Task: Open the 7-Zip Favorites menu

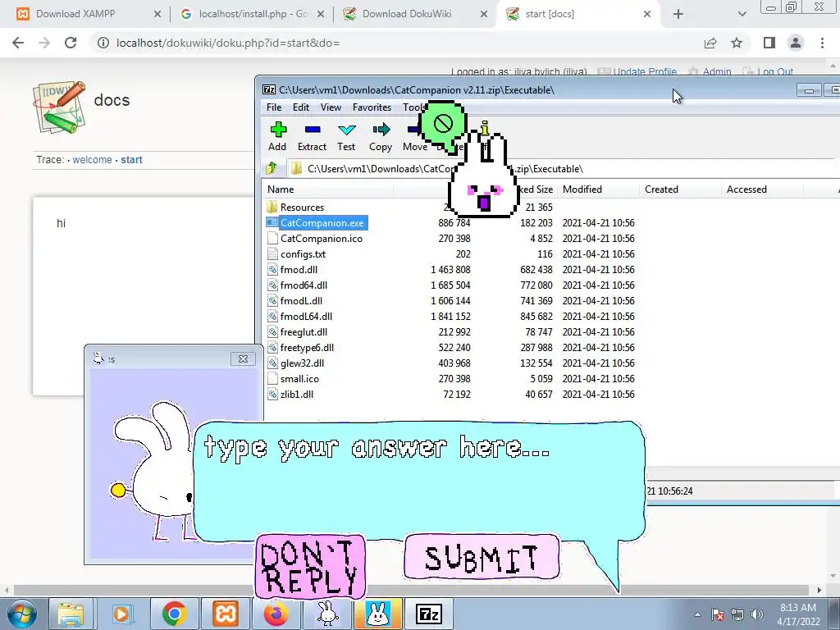Action: 372,107
